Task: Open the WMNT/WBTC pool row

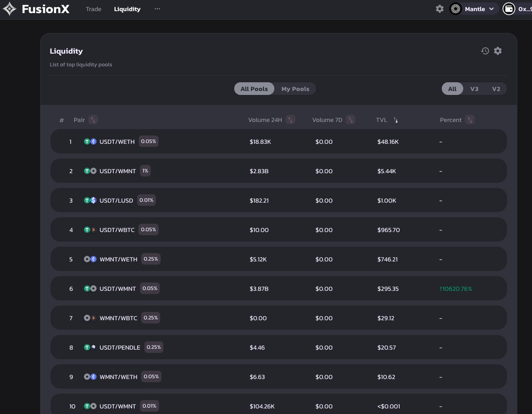Action: 278,318
